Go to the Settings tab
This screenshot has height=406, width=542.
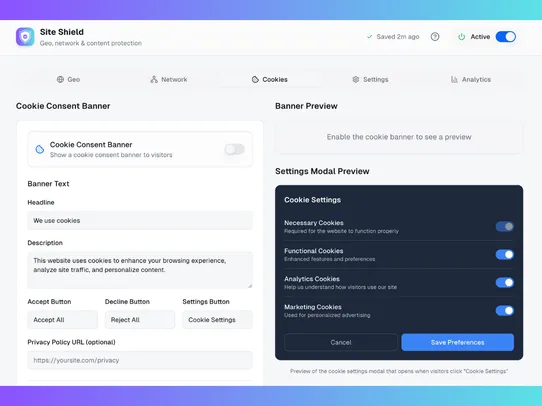[370, 79]
